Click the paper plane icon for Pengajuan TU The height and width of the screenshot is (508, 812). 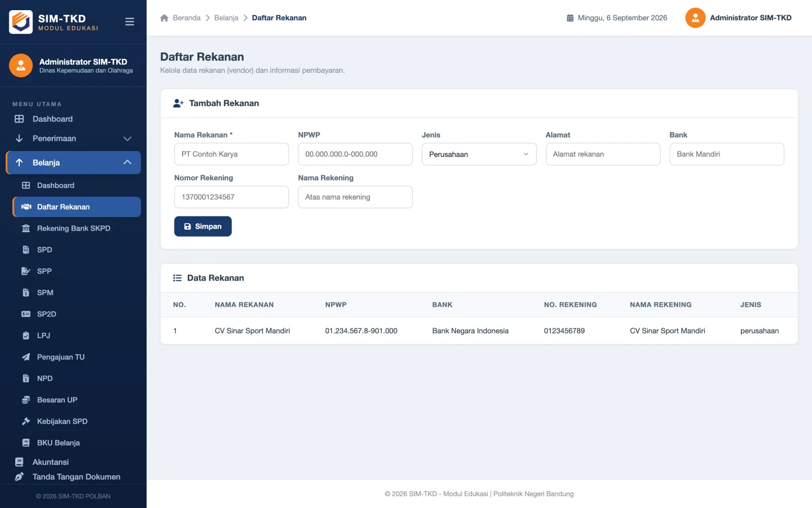click(x=26, y=357)
